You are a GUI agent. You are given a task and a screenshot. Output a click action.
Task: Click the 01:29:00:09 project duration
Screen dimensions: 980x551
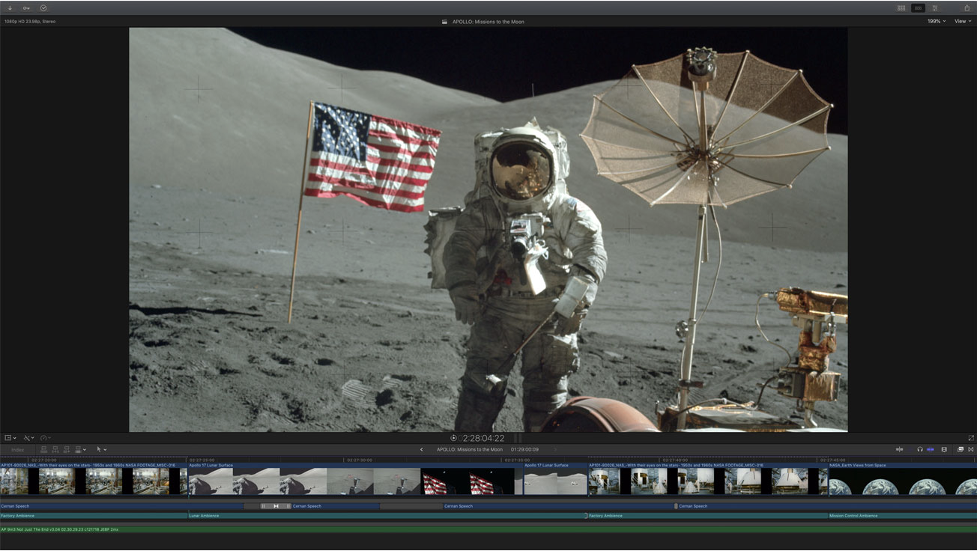coord(524,450)
